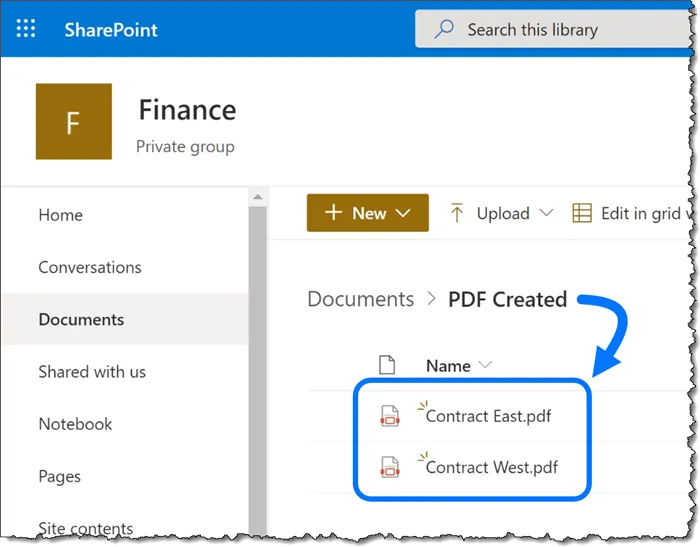Click the file type column header icon
The width and height of the screenshot is (700, 547).
click(387, 365)
